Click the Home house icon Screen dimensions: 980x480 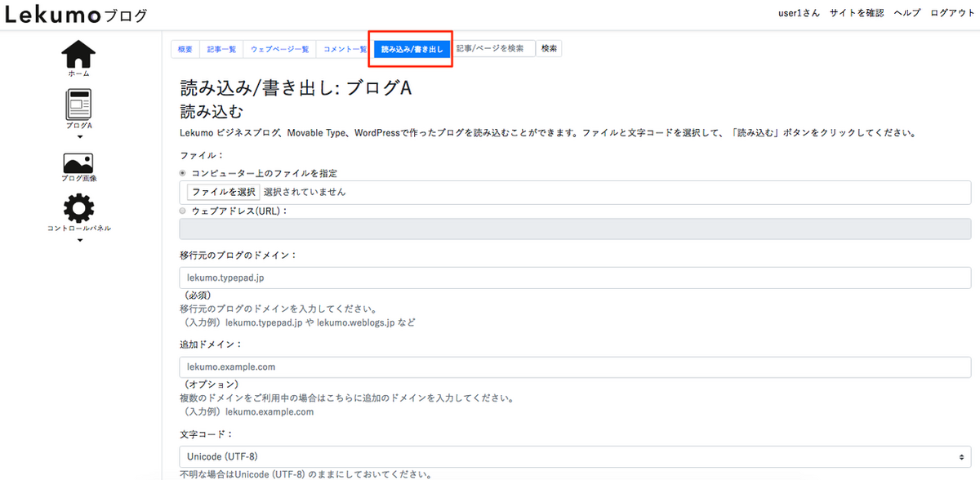[78, 53]
